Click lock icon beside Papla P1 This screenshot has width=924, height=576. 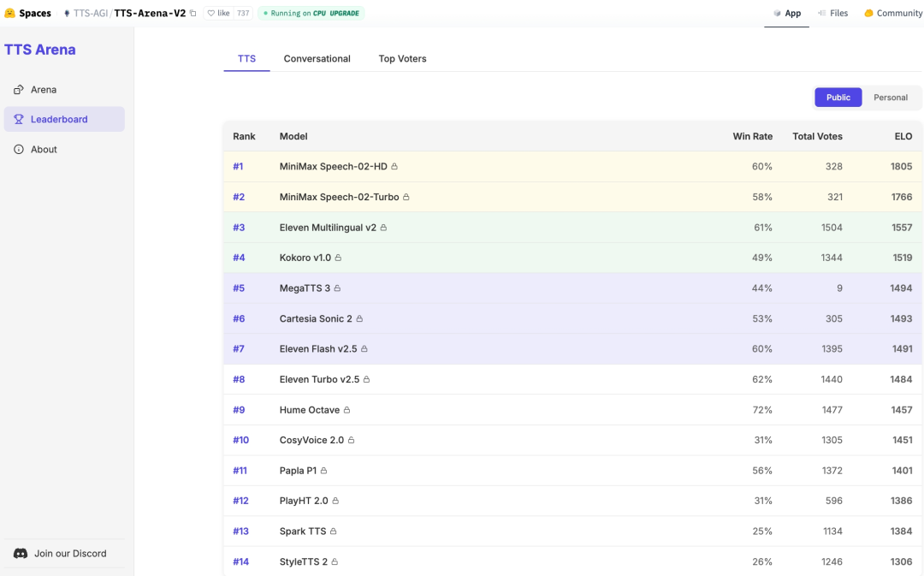point(323,471)
